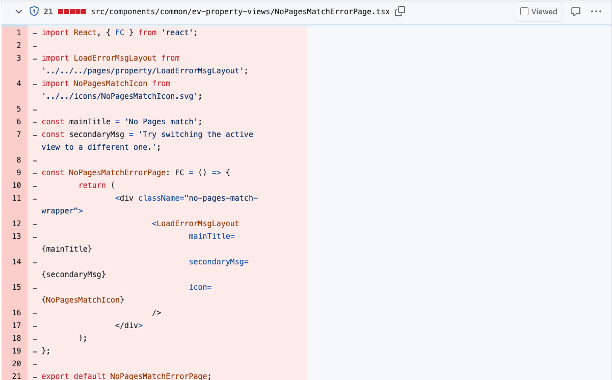Select line number 16

tap(16, 312)
